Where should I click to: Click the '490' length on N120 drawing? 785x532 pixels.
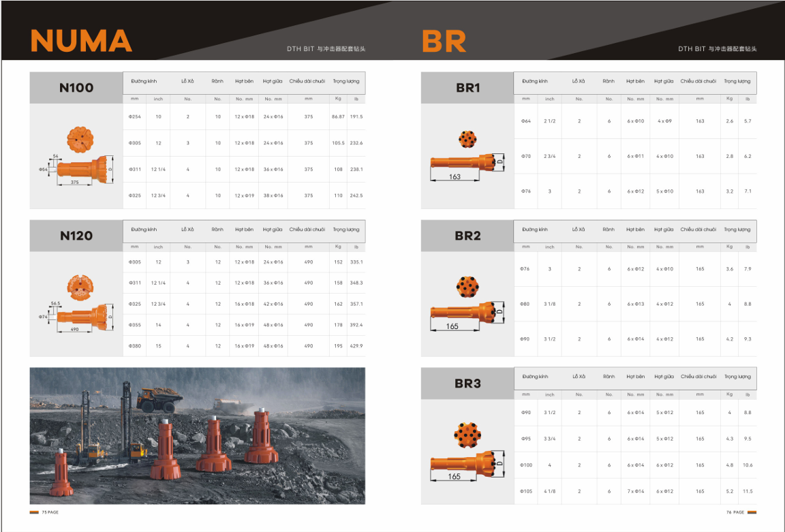(74, 329)
